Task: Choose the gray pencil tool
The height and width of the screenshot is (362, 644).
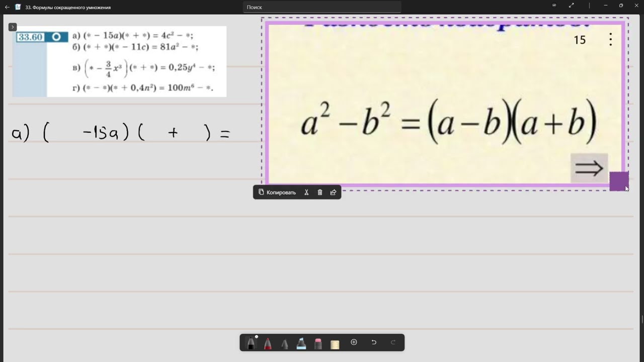Action: [x=284, y=343]
